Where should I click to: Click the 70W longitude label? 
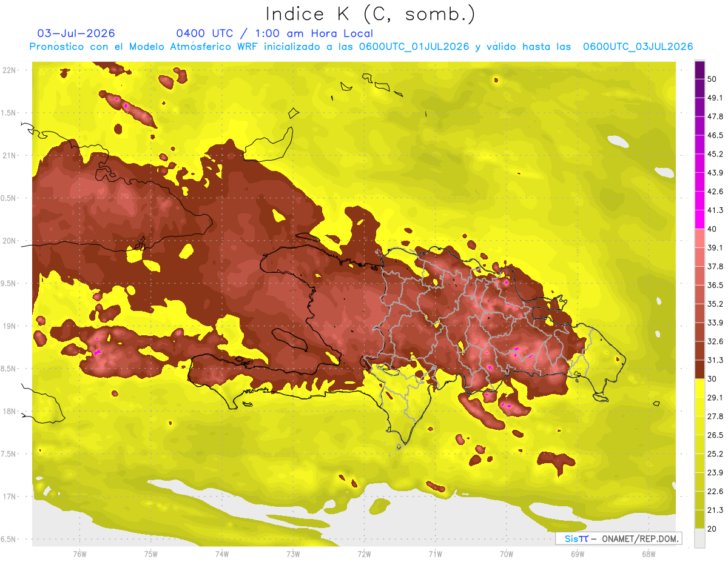507,554
